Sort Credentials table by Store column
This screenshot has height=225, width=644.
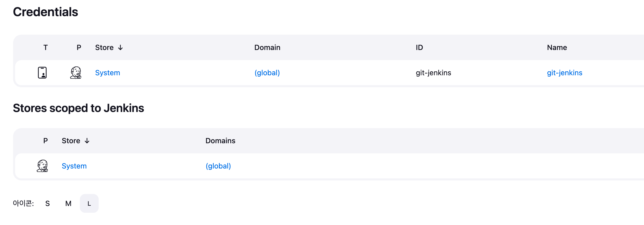pos(104,47)
